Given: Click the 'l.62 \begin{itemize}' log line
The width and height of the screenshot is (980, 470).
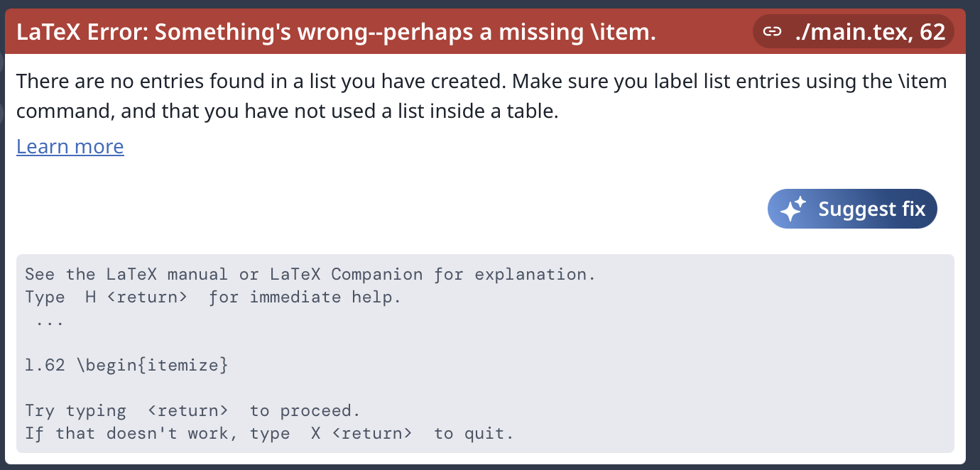Looking at the screenshot, I should [126, 366].
